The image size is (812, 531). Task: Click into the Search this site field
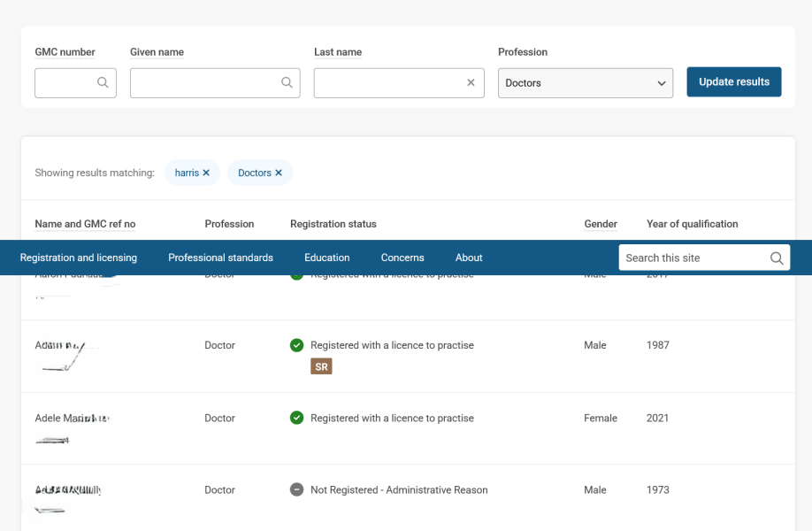692,258
